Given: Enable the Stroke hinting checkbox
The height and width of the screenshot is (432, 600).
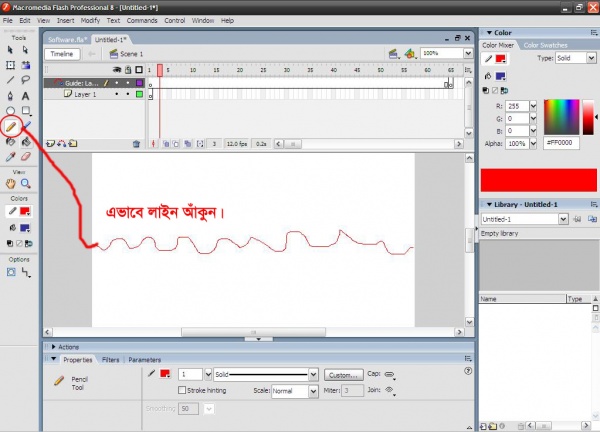Looking at the screenshot, I should point(182,390).
